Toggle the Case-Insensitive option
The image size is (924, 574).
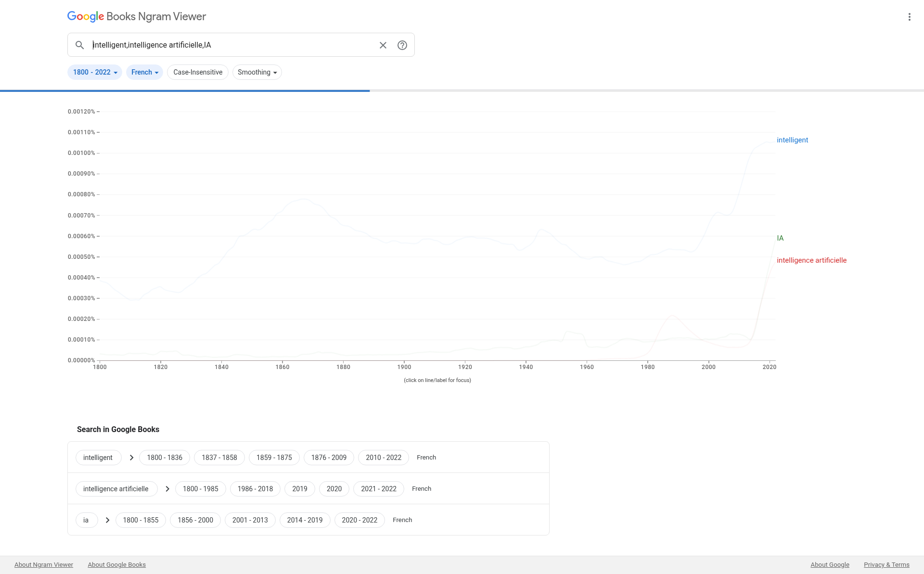[198, 72]
